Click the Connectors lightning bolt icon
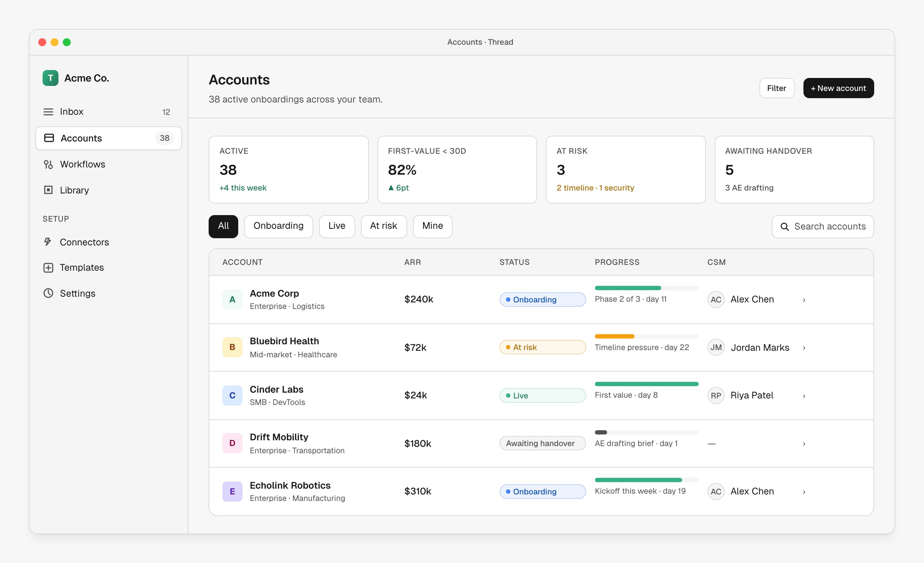924x563 pixels. click(x=48, y=242)
